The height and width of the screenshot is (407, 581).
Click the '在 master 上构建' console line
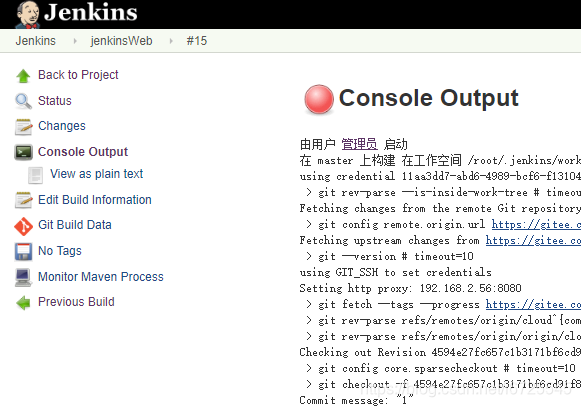pyautogui.click(x=440, y=161)
